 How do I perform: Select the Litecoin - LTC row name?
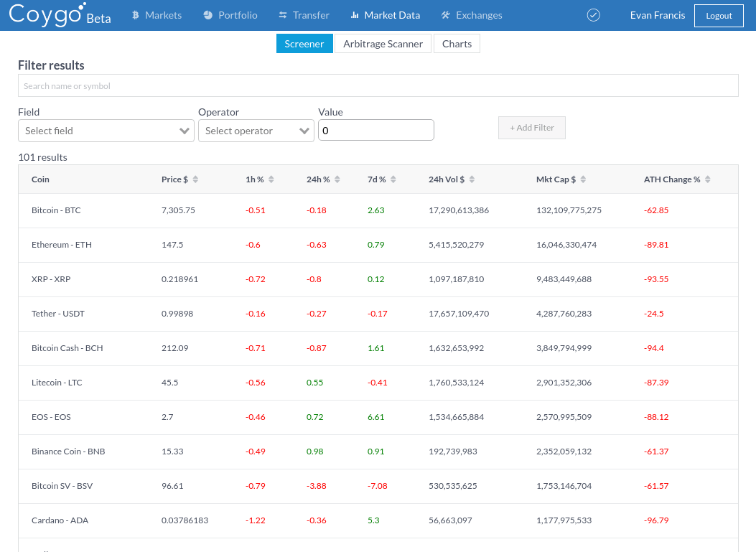(57, 383)
